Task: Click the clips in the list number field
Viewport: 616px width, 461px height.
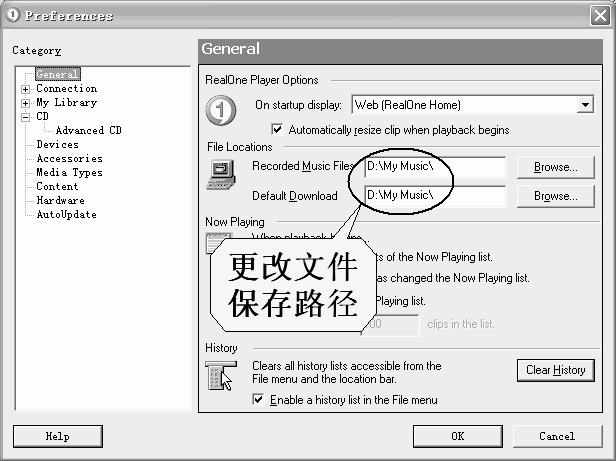Action: 390,324
